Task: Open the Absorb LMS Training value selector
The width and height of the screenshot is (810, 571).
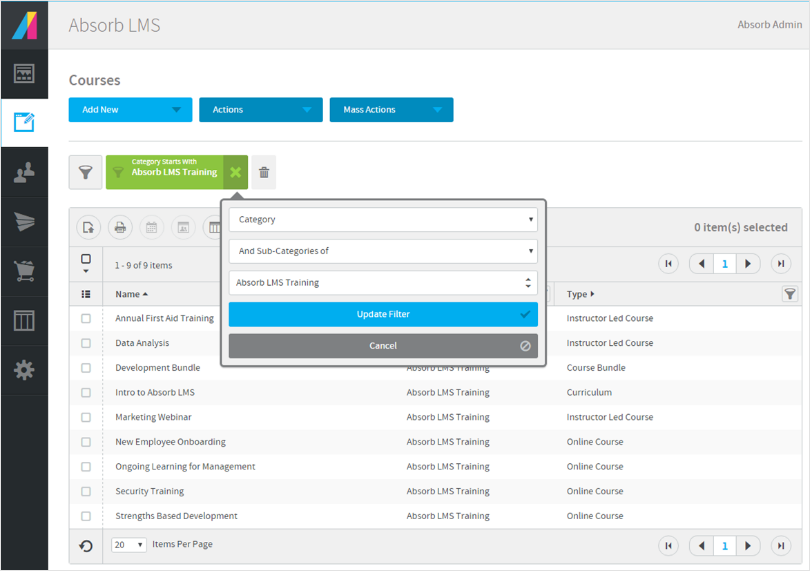Action: click(x=383, y=283)
